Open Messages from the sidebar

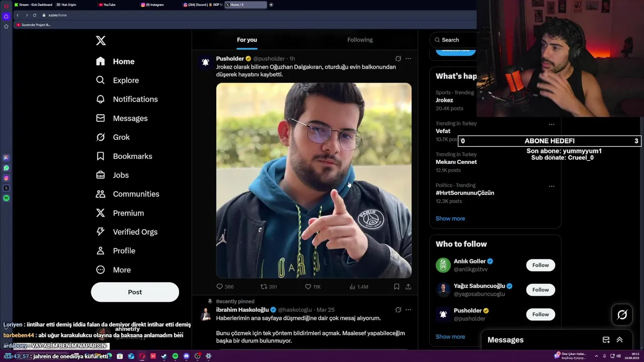pyautogui.click(x=122, y=118)
